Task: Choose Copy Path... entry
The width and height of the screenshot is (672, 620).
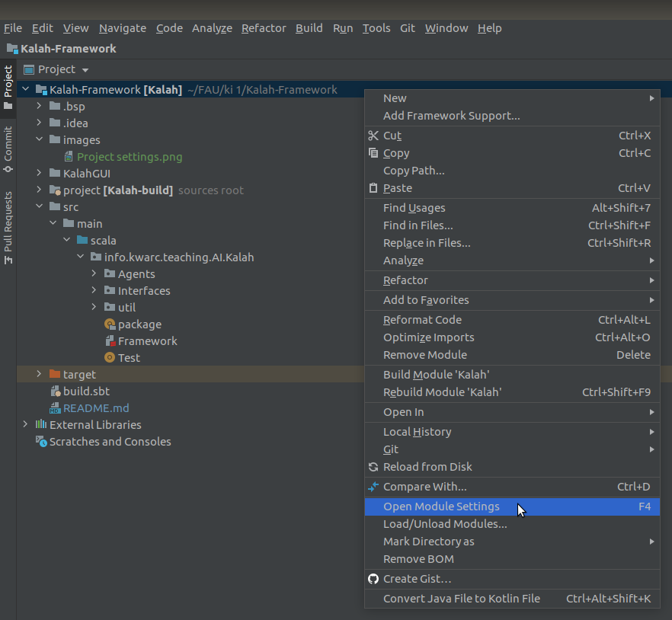Action: [512, 171]
